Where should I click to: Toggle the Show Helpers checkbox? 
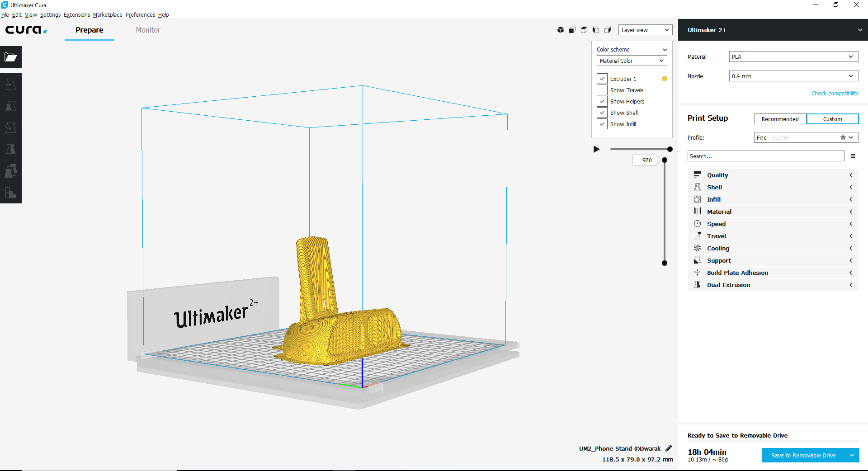(602, 101)
